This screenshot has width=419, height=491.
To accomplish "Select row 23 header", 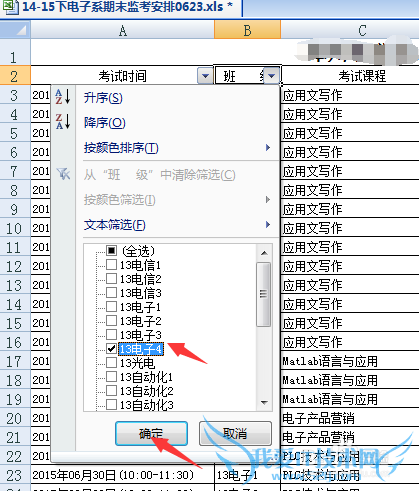I will [15, 475].
